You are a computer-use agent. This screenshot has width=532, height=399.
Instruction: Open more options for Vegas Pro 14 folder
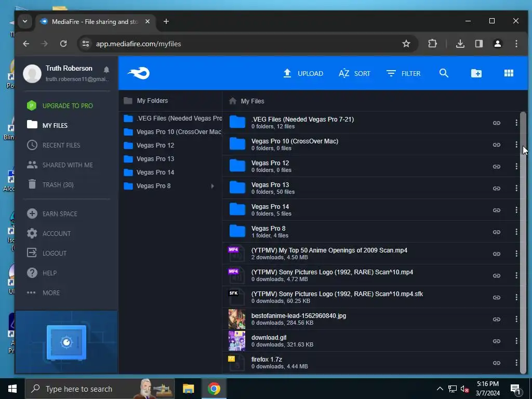point(516,210)
